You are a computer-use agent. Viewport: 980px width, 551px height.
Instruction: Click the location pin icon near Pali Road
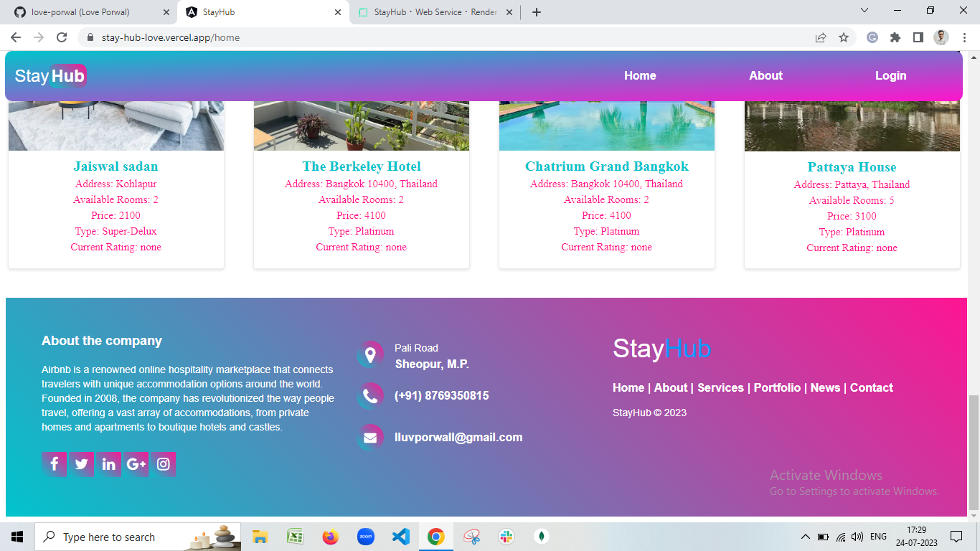click(370, 354)
